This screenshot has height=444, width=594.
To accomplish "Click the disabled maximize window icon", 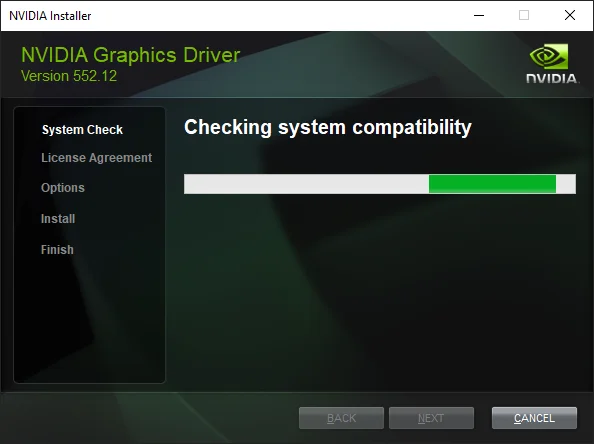I will coord(524,16).
